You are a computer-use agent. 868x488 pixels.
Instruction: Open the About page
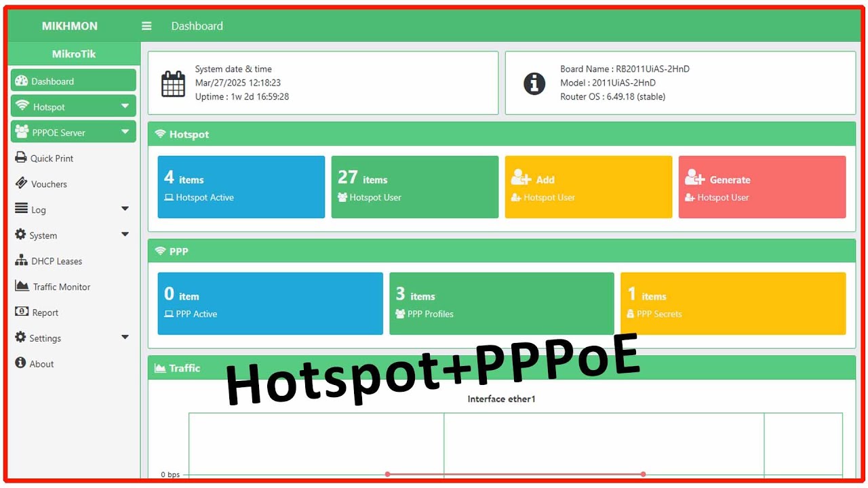[73, 364]
